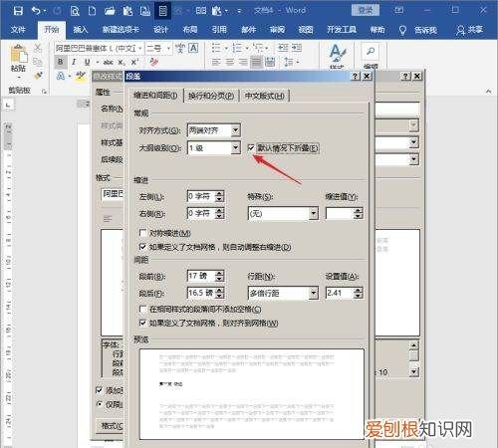The width and height of the screenshot is (498, 448).
Task: Click 格式 button in Modify Style dialog
Action: tap(111, 425)
